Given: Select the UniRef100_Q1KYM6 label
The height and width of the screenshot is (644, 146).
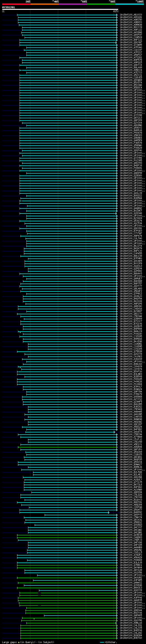Looking at the screenshot, I should (x=131, y=620).
